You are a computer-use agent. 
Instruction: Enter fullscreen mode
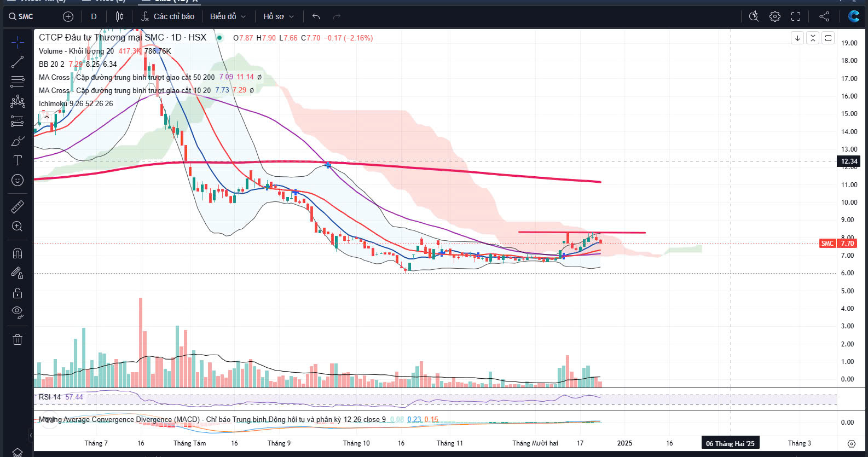point(796,16)
